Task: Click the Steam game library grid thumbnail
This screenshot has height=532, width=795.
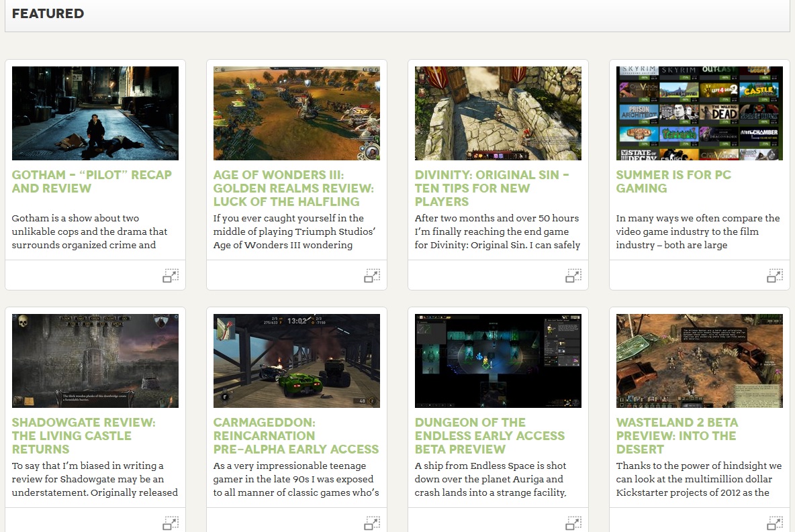Action: 700,113
